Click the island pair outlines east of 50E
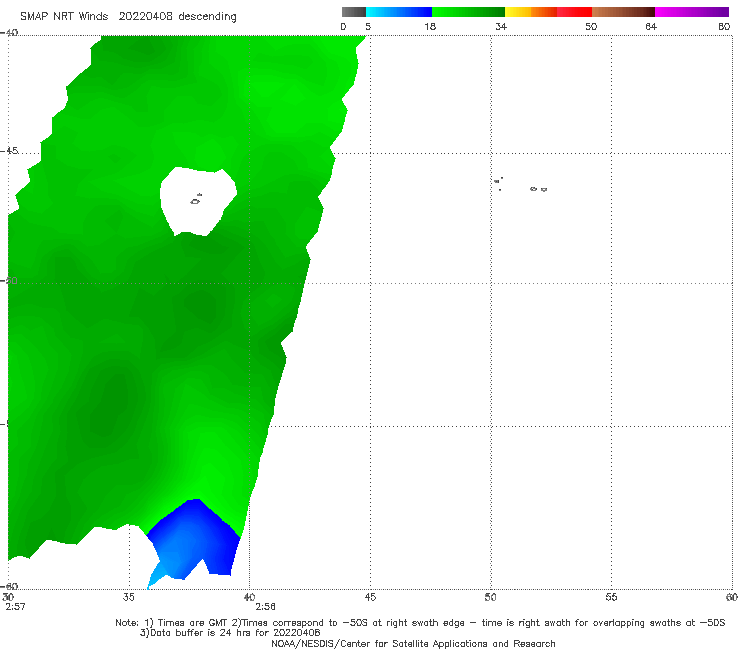The height and width of the screenshot is (650, 740). click(x=538, y=189)
